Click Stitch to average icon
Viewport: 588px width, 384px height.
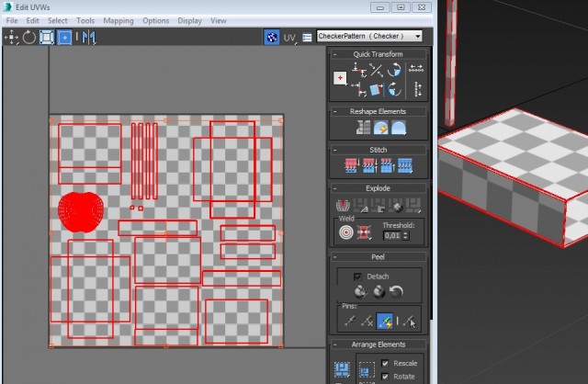pos(369,165)
